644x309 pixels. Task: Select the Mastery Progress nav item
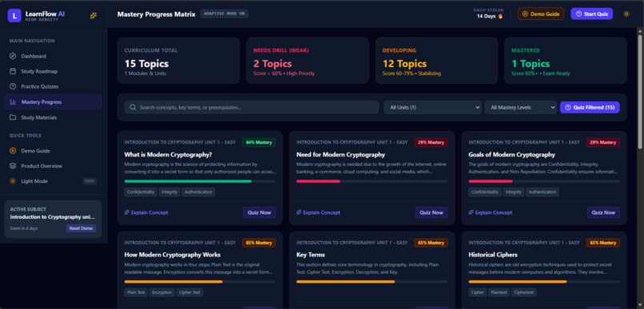(x=53, y=101)
